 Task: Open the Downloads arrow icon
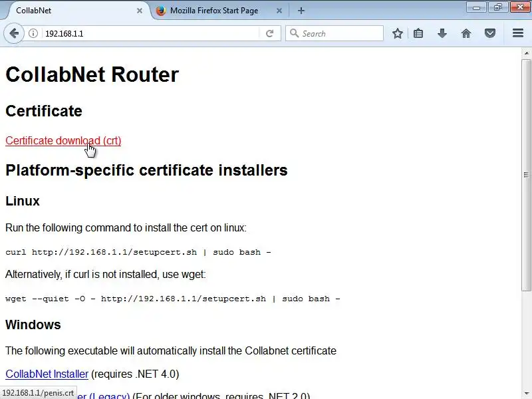click(442, 33)
